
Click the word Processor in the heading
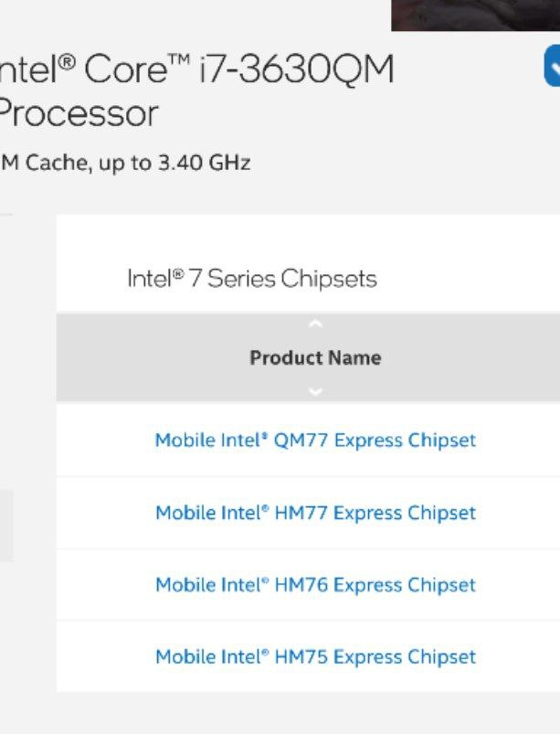pos(79,113)
